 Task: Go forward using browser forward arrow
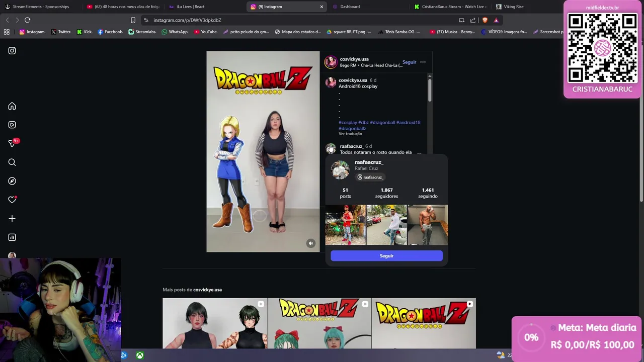(17, 20)
